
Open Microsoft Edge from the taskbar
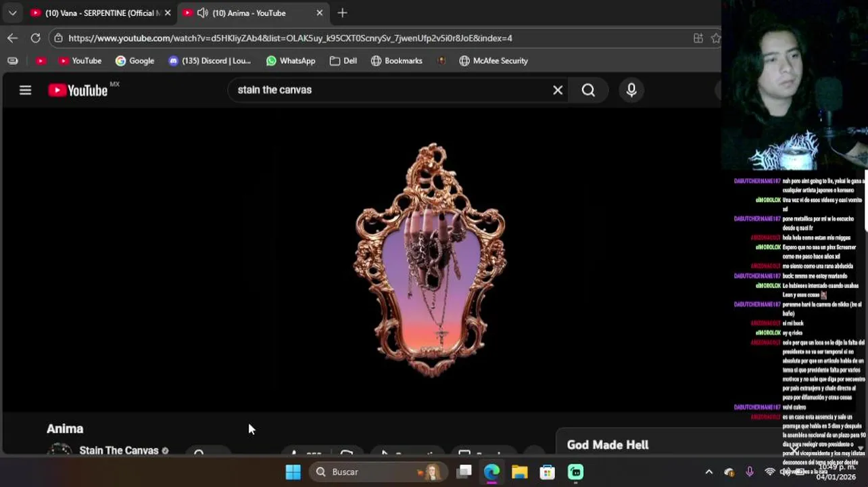tap(491, 472)
